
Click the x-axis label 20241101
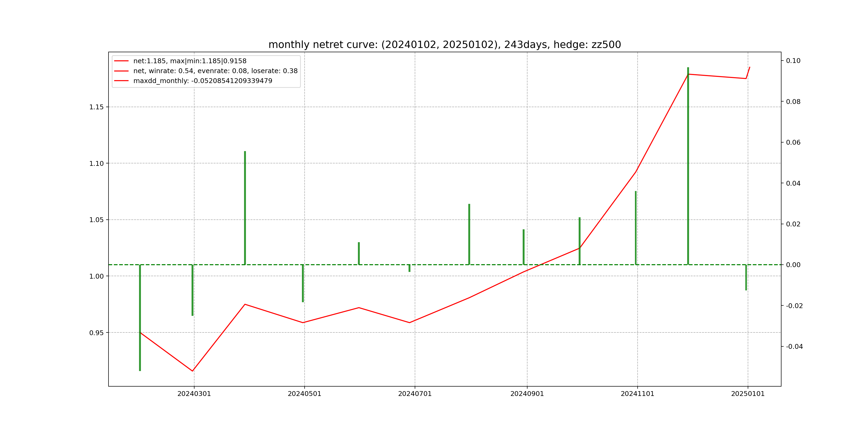click(637, 394)
